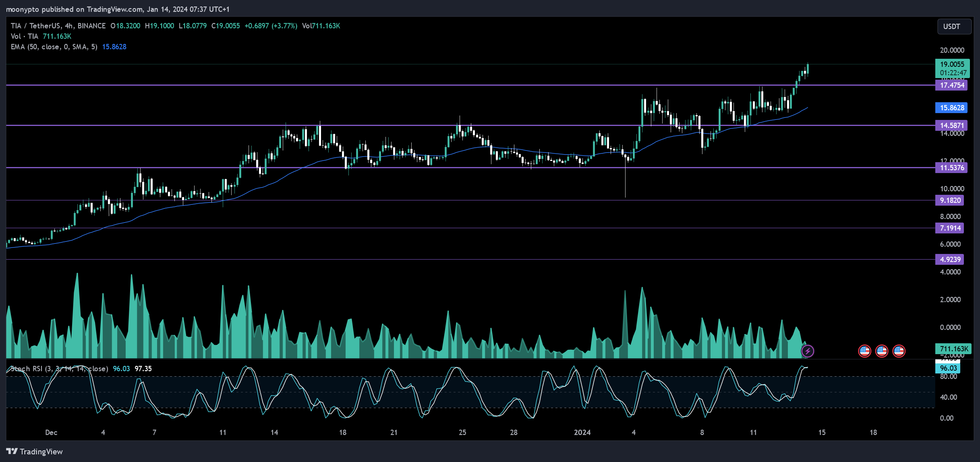Select the 19.0055 current price label
This screenshot has height=462, width=980.
click(952, 64)
